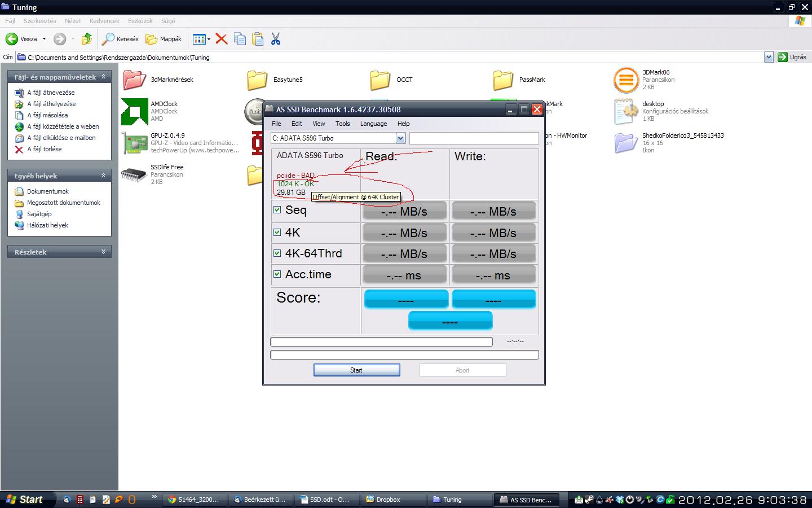Open the Keresés search in Explorer

120,39
